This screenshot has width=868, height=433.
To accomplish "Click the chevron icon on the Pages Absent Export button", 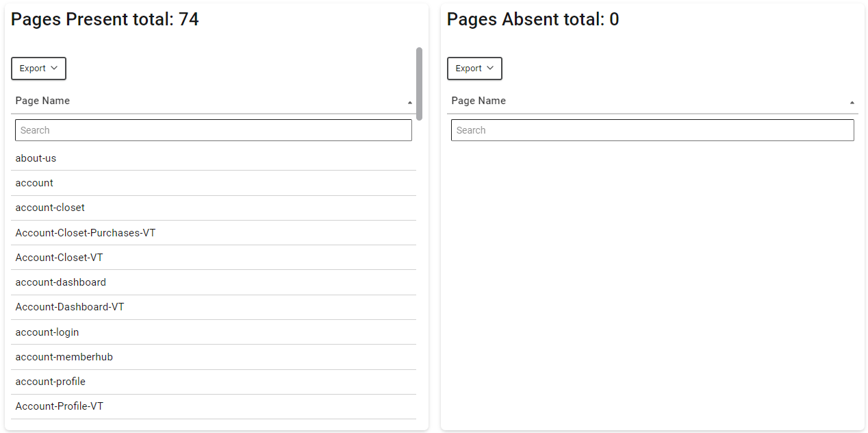I will [x=490, y=68].
